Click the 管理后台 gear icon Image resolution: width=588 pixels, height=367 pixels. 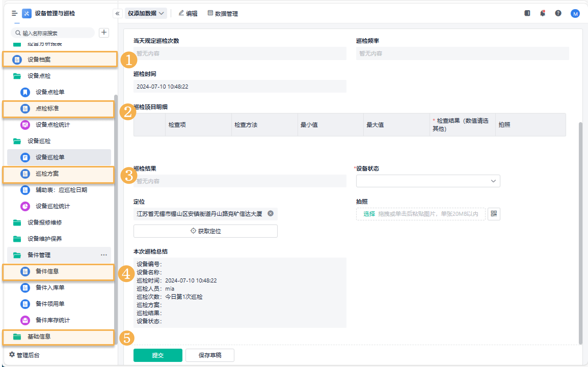tap(12, 355)
